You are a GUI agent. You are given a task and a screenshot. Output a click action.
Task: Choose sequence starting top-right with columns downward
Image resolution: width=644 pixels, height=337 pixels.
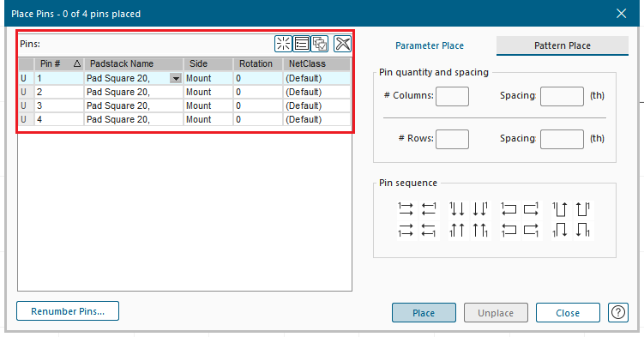pyautogui.click(x=479, y=209)
